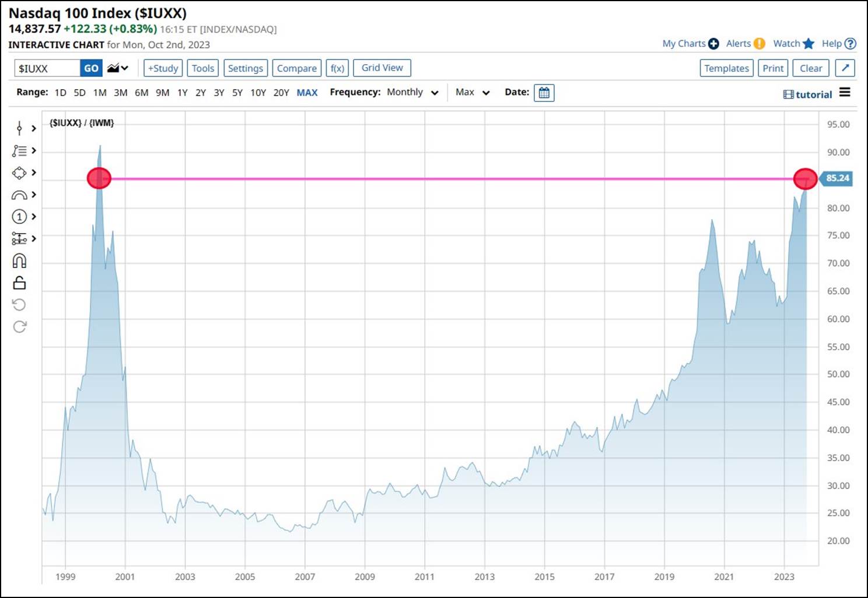Select the 10Y range

(258, 93)
